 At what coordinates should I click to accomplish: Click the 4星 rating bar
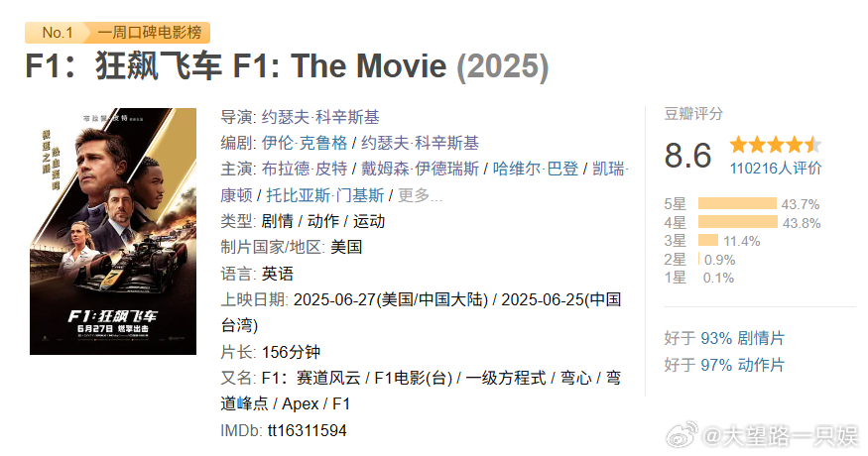pyautogui.click(x=738, y=222)
